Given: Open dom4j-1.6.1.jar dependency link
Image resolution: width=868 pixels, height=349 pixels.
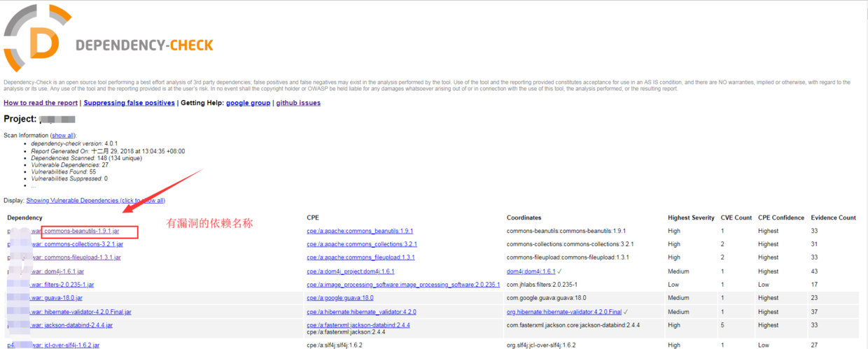Looking at the screenshot, I should pyautogui.click(x=64, y=271).
